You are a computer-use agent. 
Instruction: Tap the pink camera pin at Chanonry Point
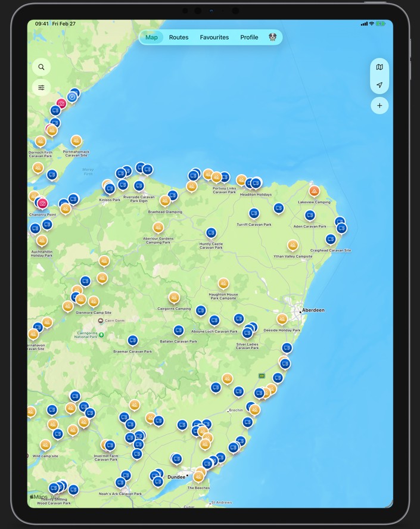pos(42,204)
